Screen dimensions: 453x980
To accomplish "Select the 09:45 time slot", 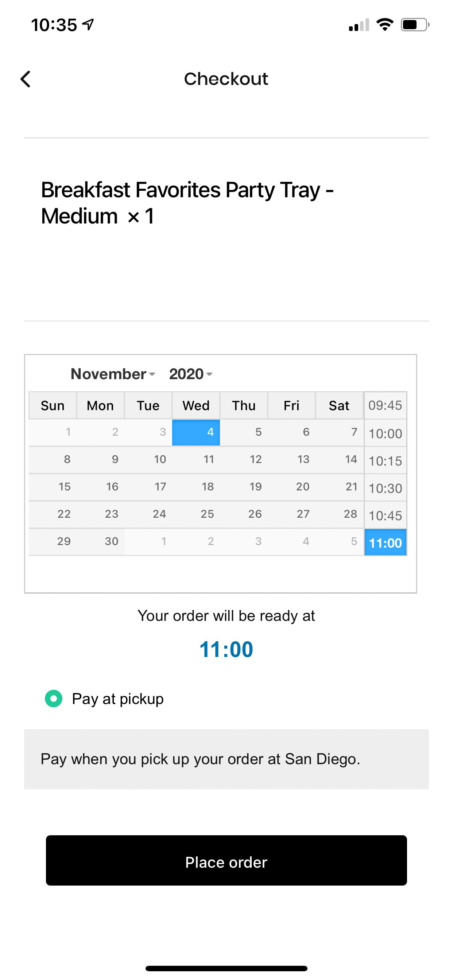I will click(385, 405).
